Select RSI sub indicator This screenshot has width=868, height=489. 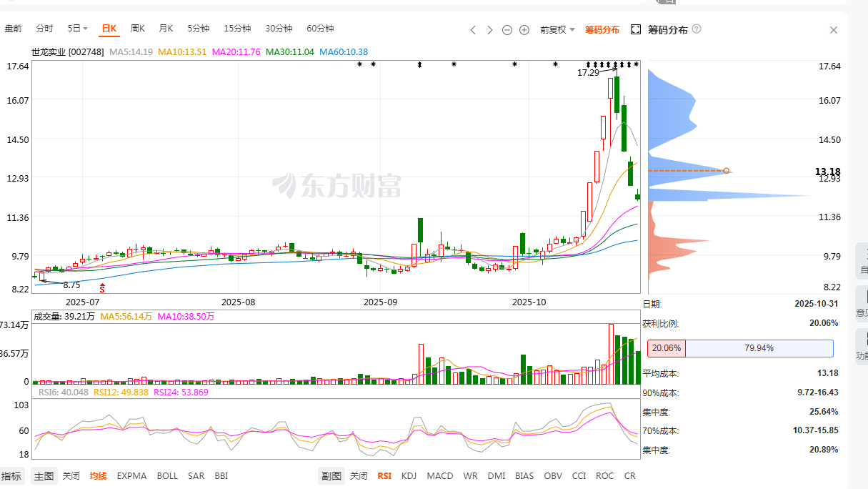(384, 476)
